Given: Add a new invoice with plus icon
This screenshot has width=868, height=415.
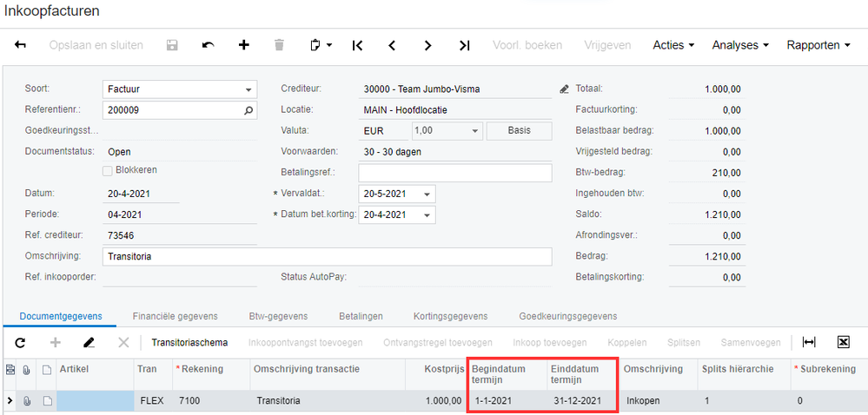Looking at the screenshot, I should click(x=243, y=45).
